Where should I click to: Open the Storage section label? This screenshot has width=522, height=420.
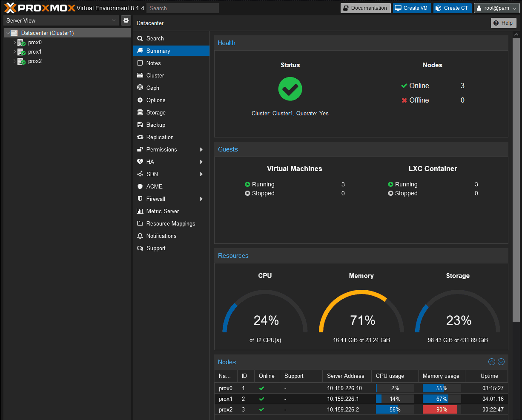click(x=156, y=112)
